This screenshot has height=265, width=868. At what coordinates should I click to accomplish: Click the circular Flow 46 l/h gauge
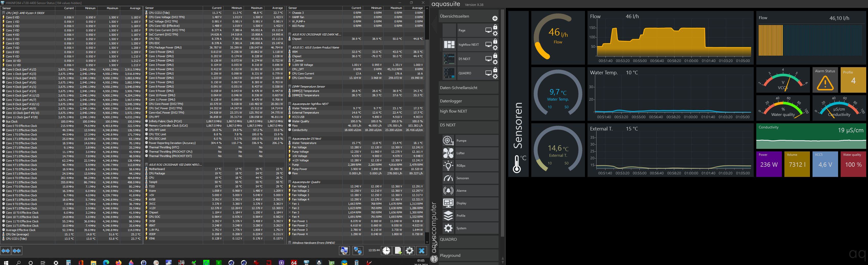point(558,38)
